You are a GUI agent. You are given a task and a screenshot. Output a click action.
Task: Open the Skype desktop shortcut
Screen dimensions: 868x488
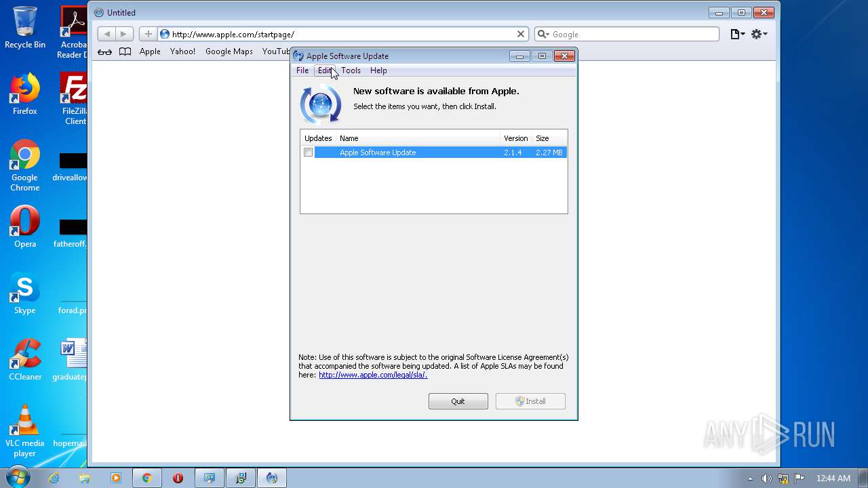(x=25, y=293)
